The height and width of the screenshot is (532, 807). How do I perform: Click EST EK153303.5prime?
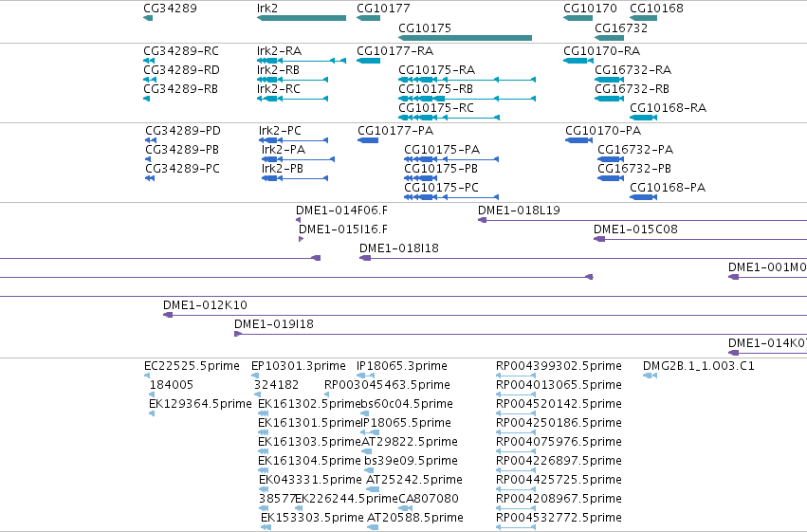pyautogui.click(x=312, y=518)
